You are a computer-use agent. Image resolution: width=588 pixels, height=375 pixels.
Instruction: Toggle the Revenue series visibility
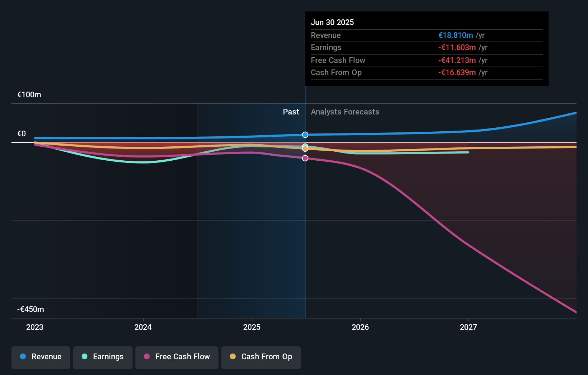(x=40, y=357)
